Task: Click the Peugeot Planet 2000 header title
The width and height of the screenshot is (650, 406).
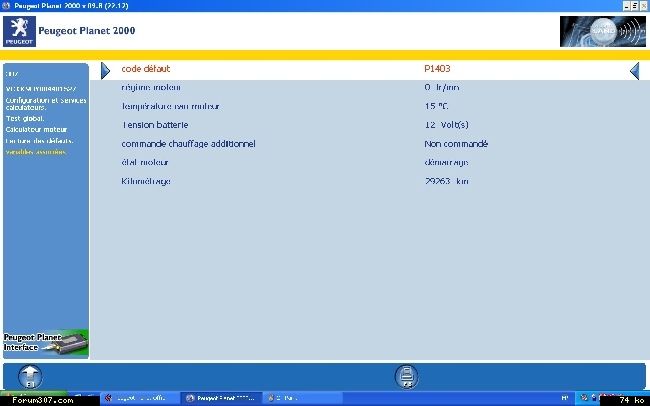Action: tap(87, 31)
